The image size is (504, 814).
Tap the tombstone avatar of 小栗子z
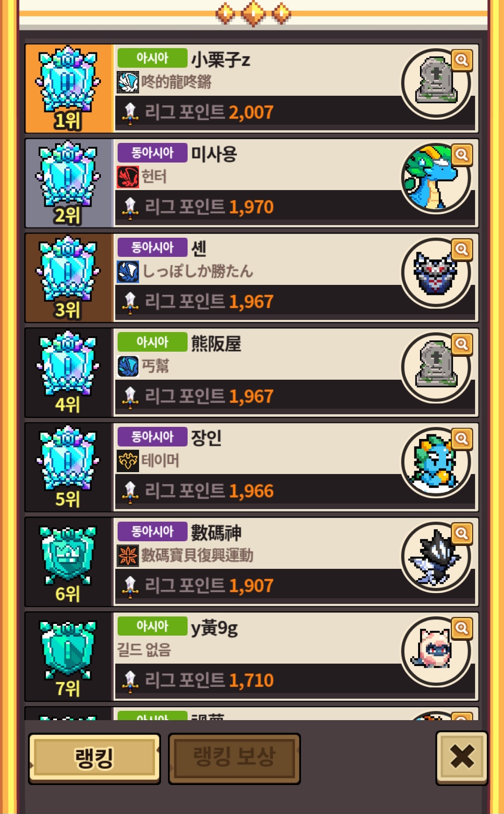(x=436, y=83)
